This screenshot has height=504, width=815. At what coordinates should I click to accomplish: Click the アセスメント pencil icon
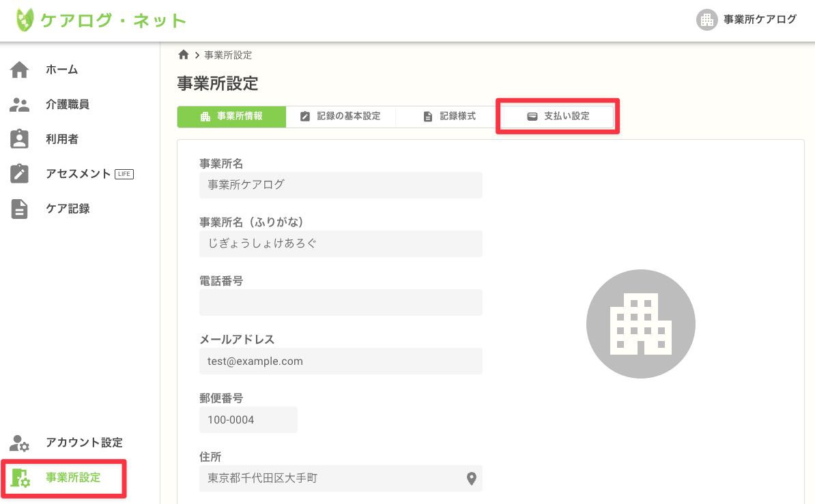[20, 173]
